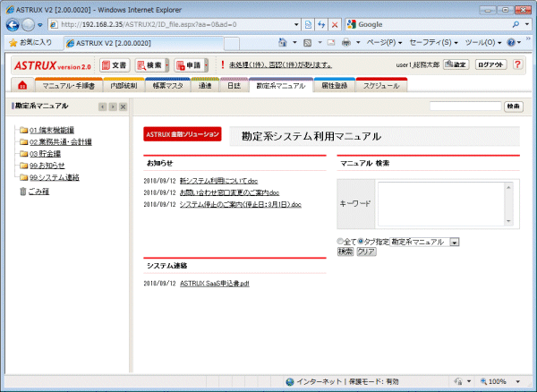
Task: Click the side panel left arrow button
Action: (x=102, y=107)
